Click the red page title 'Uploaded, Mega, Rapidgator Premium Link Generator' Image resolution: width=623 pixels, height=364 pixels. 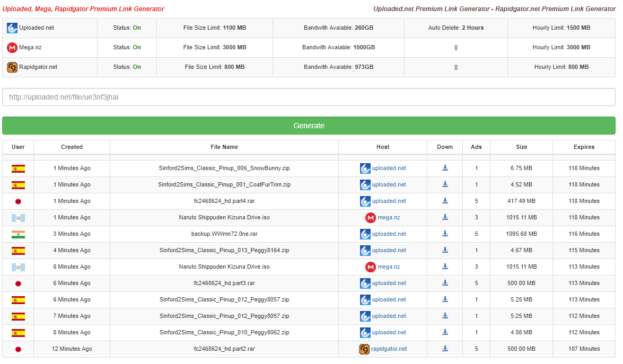83,8
